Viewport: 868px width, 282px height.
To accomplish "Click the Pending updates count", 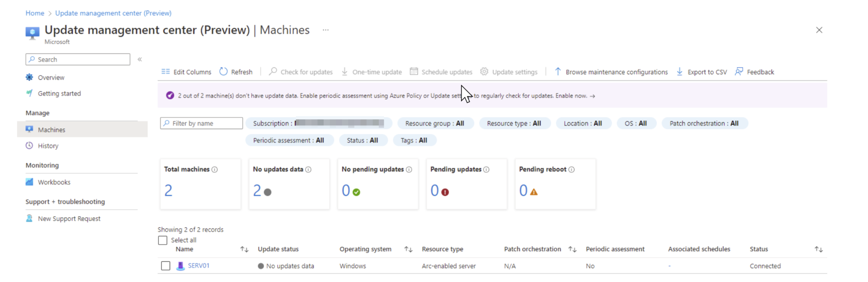I will 434,191.
